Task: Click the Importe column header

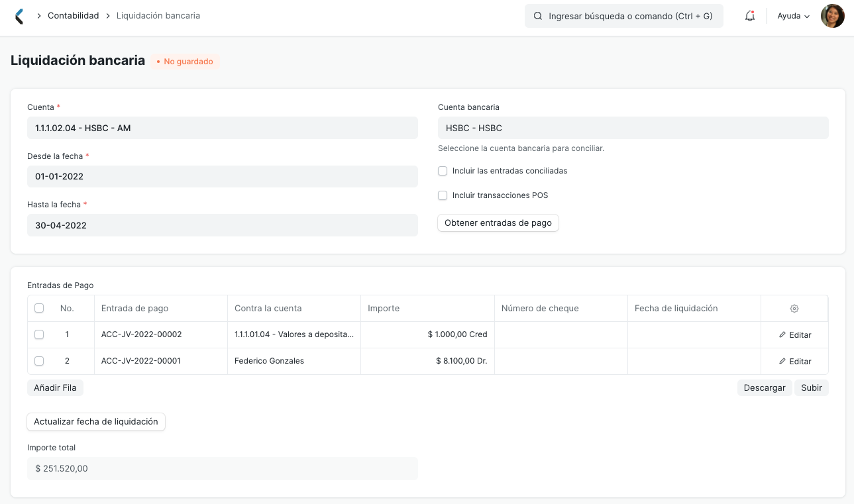Action: (x=428, y=309)
